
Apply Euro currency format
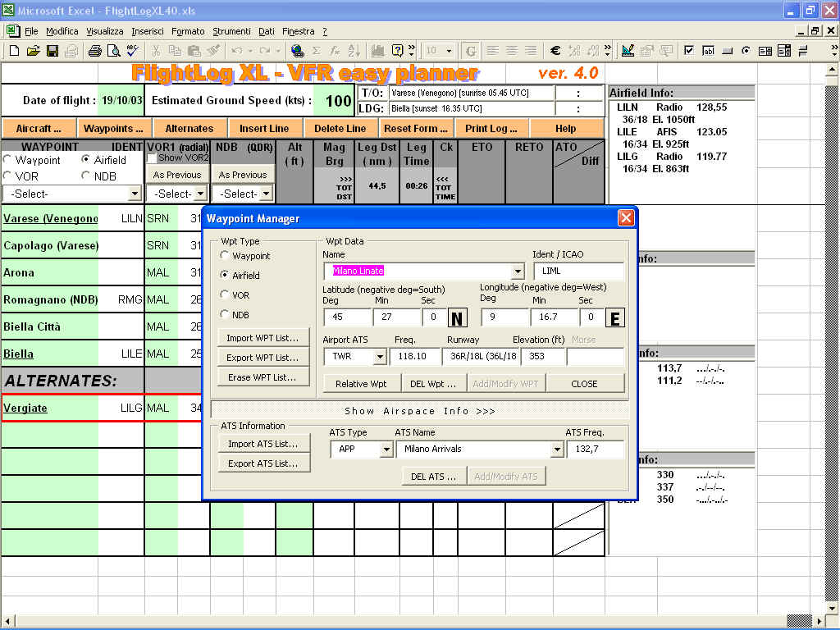tap(555, 51)
